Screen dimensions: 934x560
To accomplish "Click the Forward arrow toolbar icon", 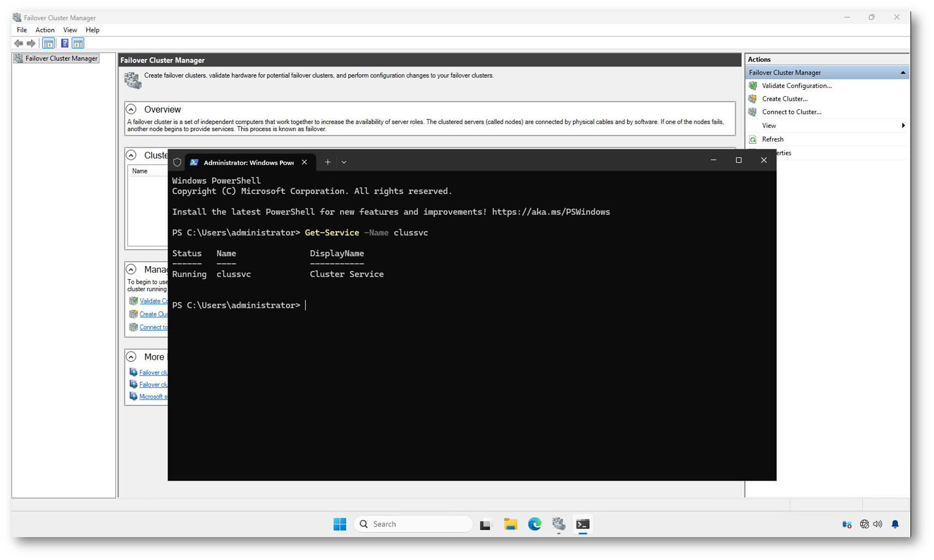I will tap(31, 43).
